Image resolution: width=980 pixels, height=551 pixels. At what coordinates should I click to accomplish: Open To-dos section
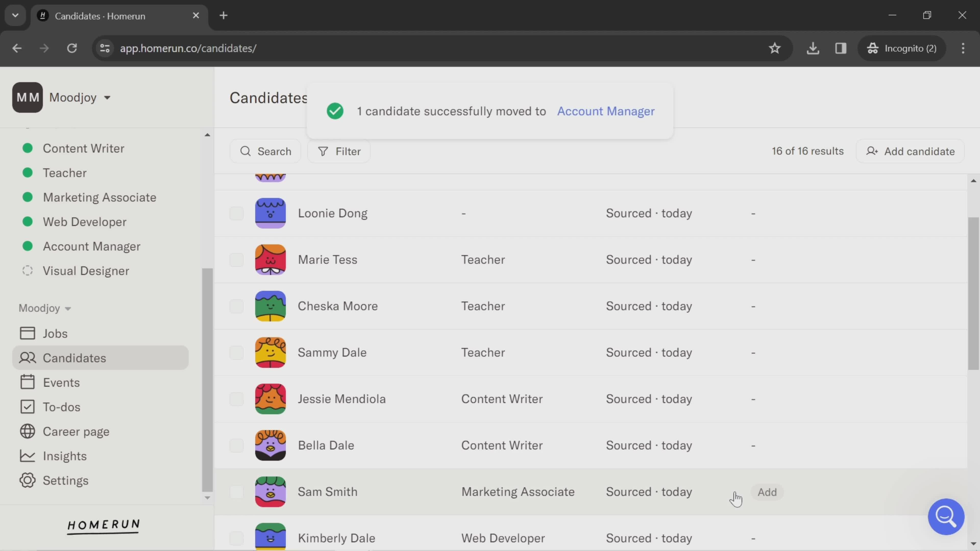tap(61, 406)
